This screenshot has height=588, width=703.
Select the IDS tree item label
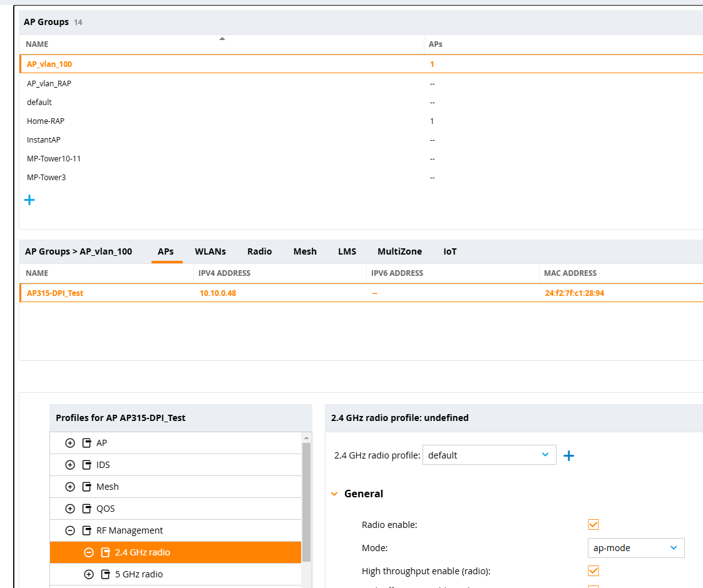pos(103,465)
